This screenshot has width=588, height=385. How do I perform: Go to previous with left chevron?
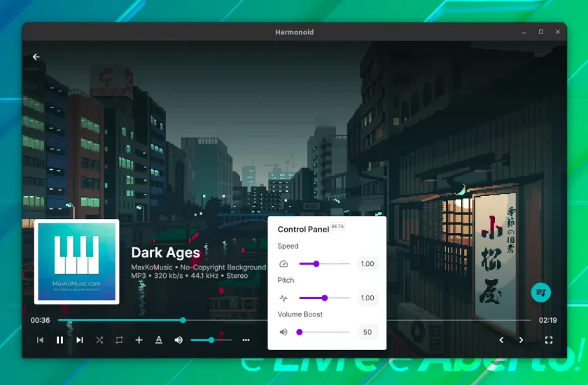[x=501, y=340]
